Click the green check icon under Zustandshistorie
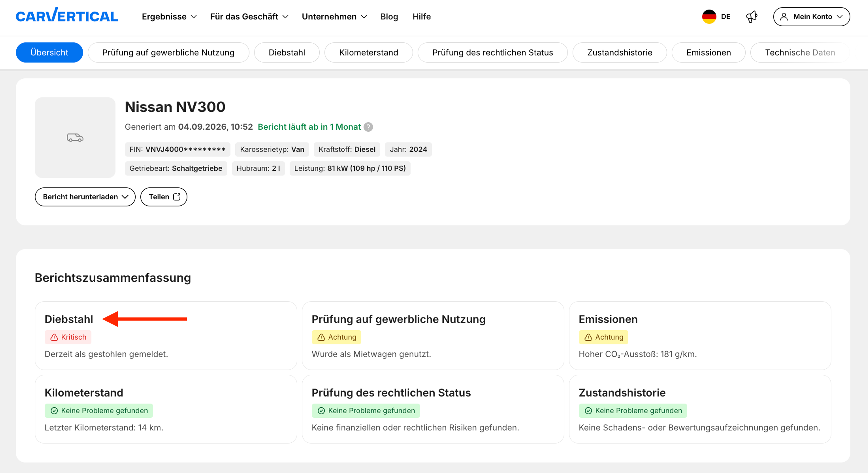Image resolution: width=868 pixels, height=473 pixels. coord(588,411)
